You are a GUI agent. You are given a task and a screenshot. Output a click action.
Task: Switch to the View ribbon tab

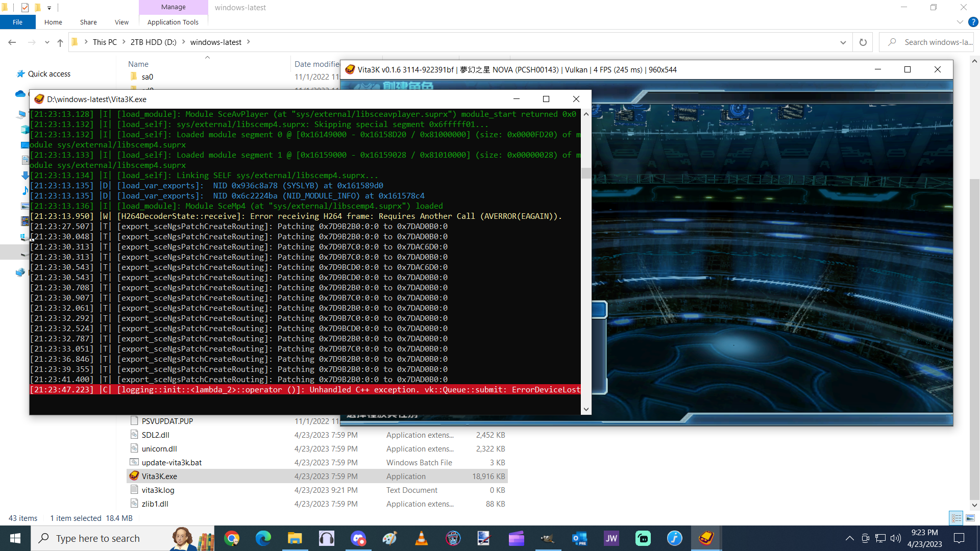coord(121,22)
